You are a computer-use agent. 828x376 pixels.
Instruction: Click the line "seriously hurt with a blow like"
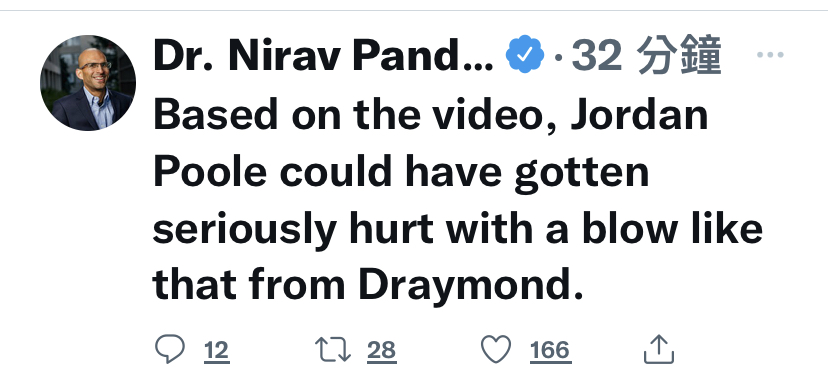pyautogui.click(x=457, y=229)
